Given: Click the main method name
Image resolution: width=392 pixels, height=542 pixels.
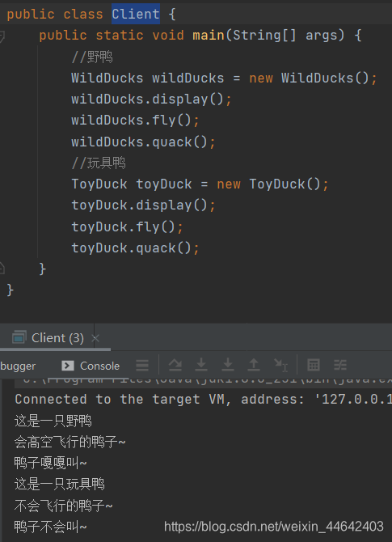Looking at the screenshot, I should click(x=209, y=36).
